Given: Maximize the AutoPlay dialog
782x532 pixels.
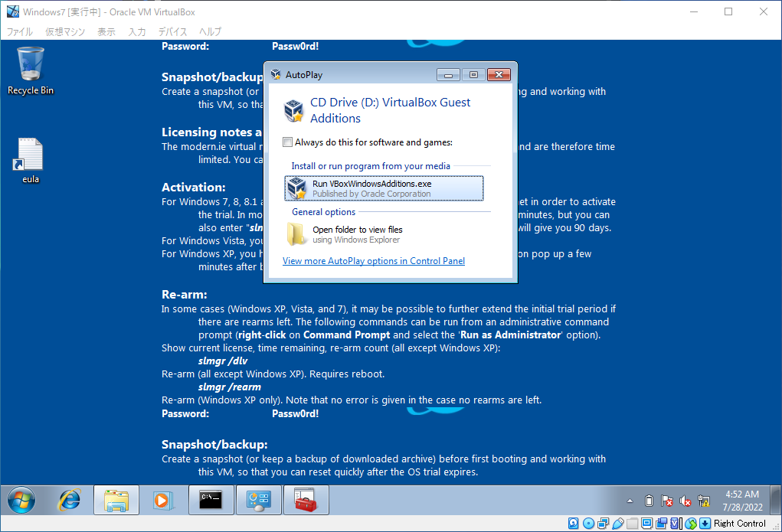Looking at the screenshot, I should 473,75.
